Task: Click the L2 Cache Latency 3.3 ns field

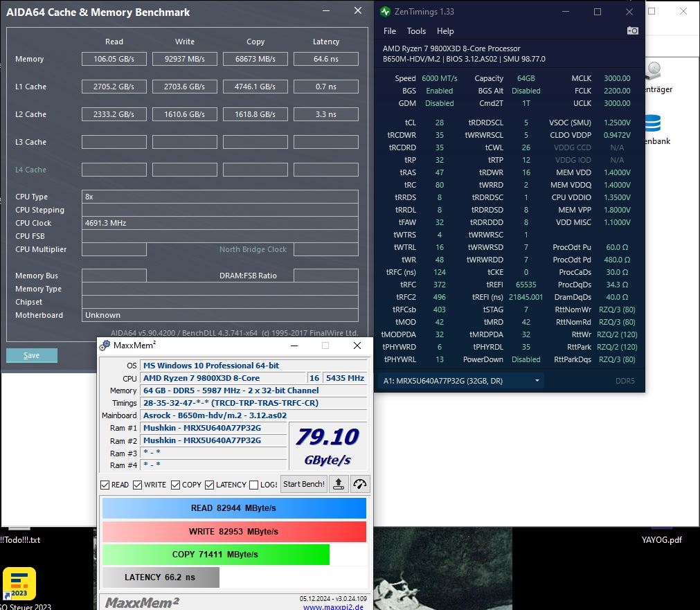Action: [x=326, y=114]
